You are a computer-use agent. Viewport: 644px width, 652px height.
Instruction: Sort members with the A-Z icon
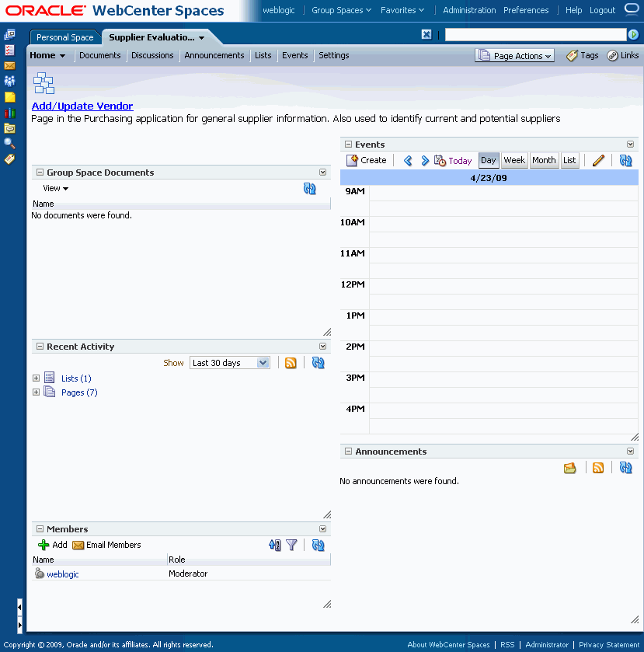[275, 545]
